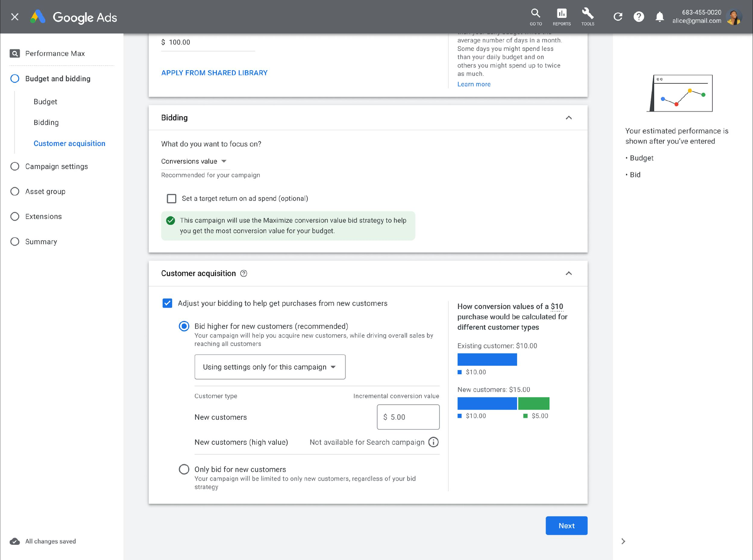Click the Next button

[x=566, y=526]
